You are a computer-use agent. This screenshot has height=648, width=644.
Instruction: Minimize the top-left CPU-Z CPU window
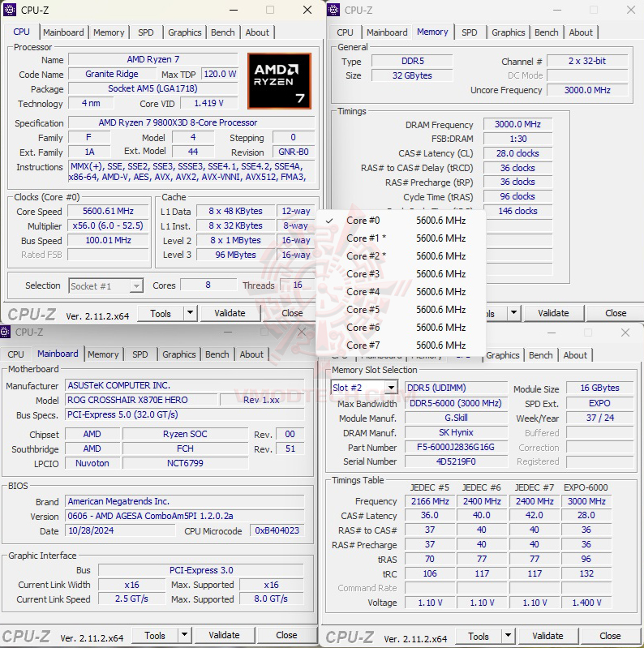point(234,10)
